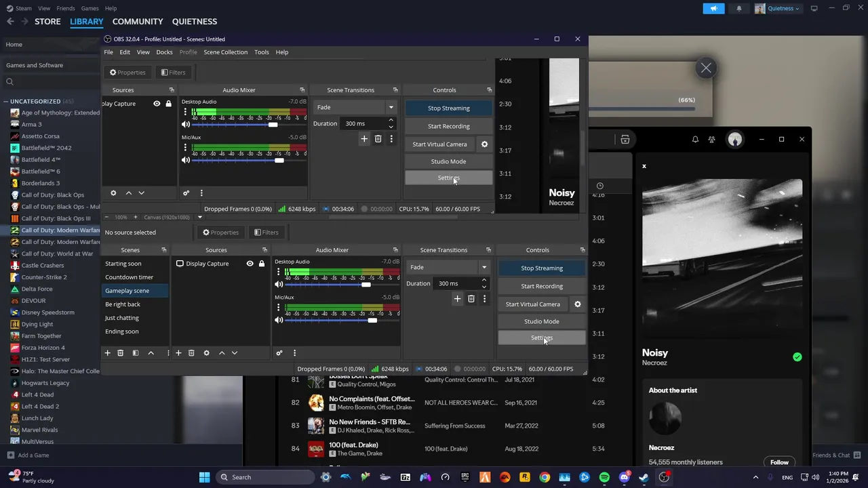Viewport: 868px width, 488px height.
Task: Click Follow button for Necroez
Action: (779, 462)
